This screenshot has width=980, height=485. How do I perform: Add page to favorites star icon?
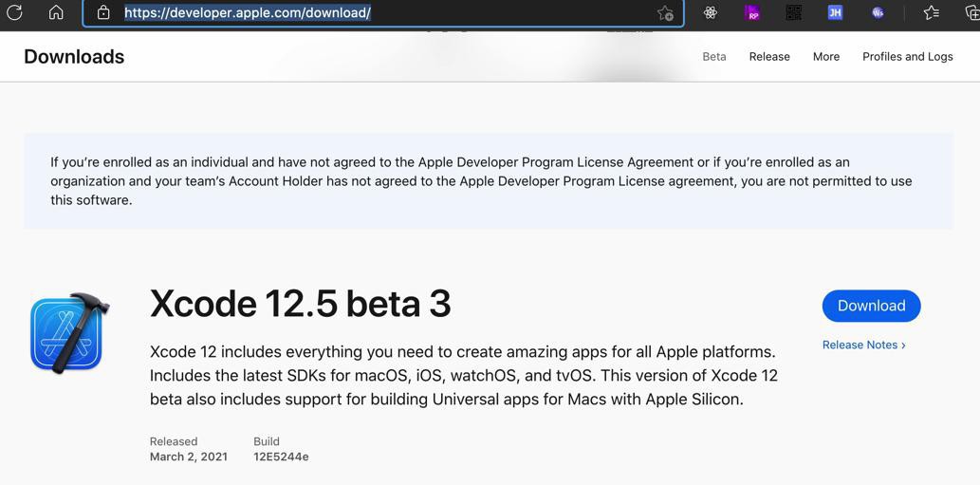(666, 13)
